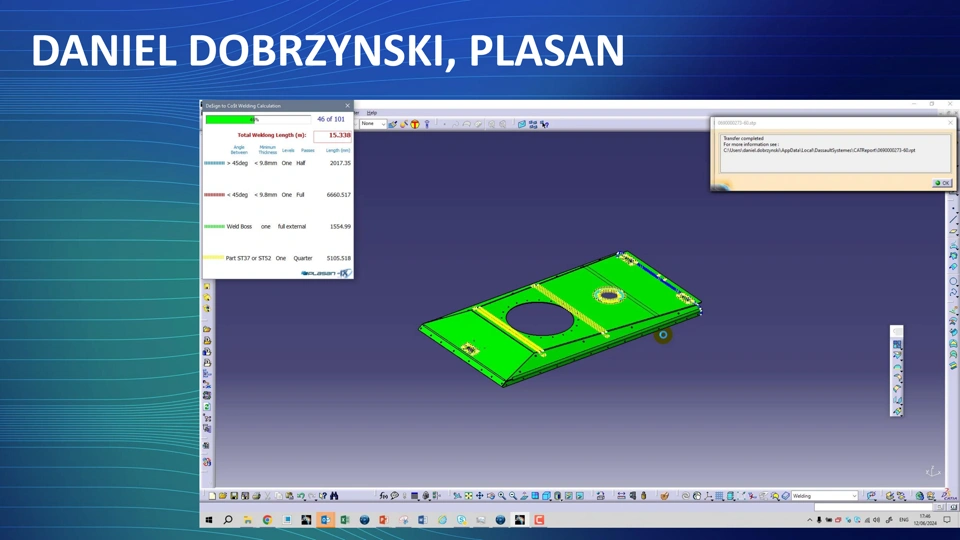This screenshot has height=540, width=960.
Task: Close the Design to Cost Welding Calculation window
Action: coord(347,106)
